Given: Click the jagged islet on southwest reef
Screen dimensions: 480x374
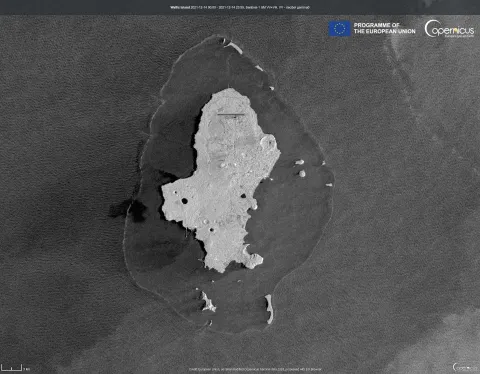Looking at the screenshot, I should (x=207, y=302).
